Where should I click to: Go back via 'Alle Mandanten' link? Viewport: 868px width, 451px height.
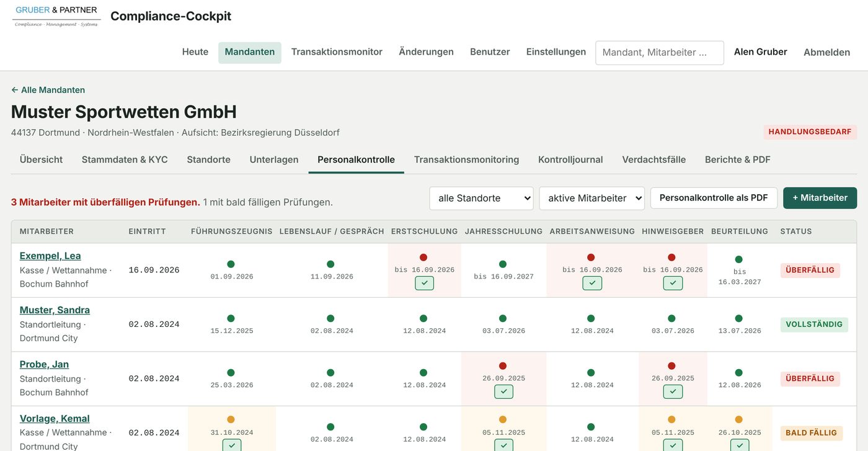point(48,90)
